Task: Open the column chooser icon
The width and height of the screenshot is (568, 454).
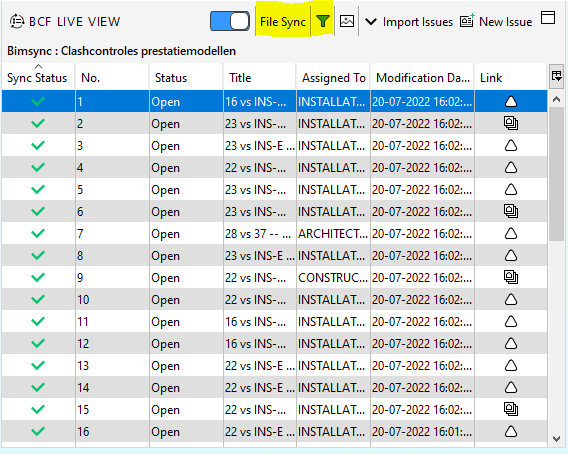Action: tap(556, 76)
